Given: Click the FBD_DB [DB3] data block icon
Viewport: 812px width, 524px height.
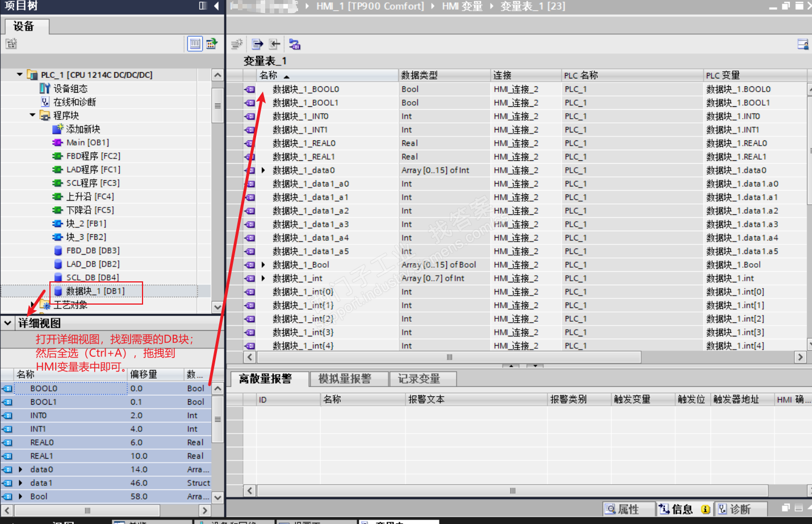Looking at the screenshot, I should 58,251.
